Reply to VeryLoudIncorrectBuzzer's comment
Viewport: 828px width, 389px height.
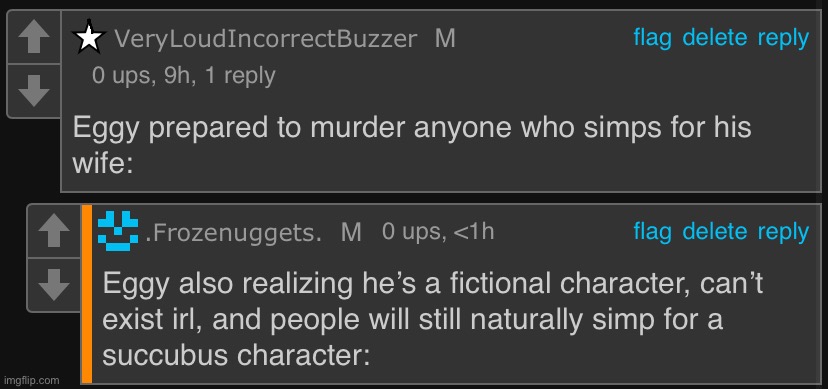point(784,39)
